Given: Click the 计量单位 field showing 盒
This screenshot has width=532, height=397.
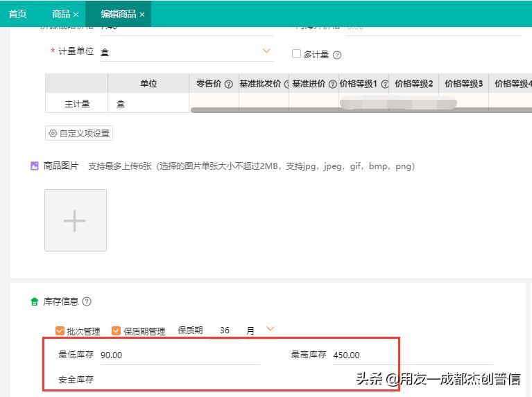Looking at the screenshot, I should (x=187, y=52).
